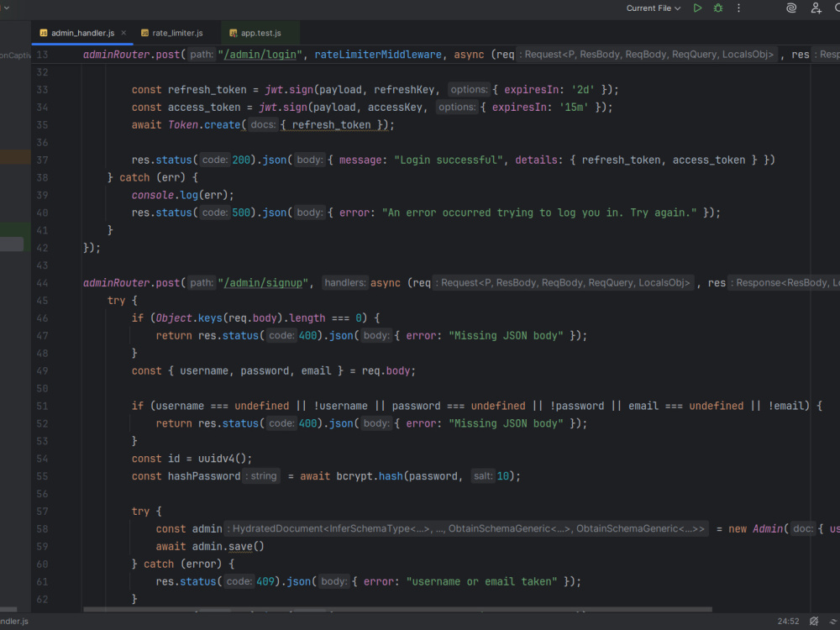Click the 'handlers:' inlay hint on line 44
Screen dimensions: 840x630
345,283
